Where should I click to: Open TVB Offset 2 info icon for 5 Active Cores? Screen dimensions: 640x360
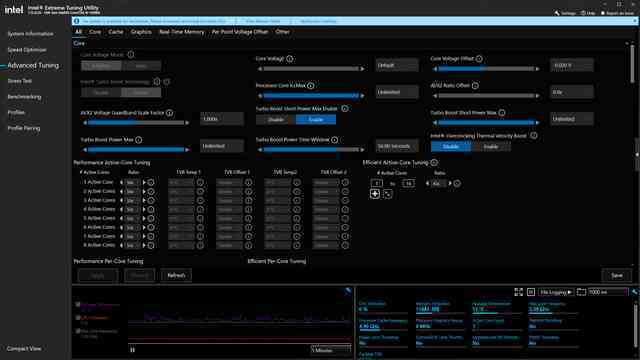(345, 218)
